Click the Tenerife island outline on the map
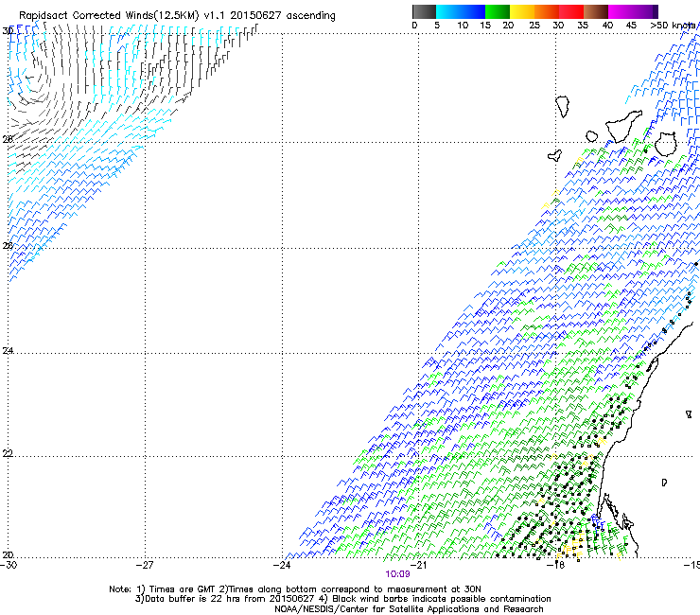Image resolution: width=700 pixels, height=615 pixels. point(623,126)
